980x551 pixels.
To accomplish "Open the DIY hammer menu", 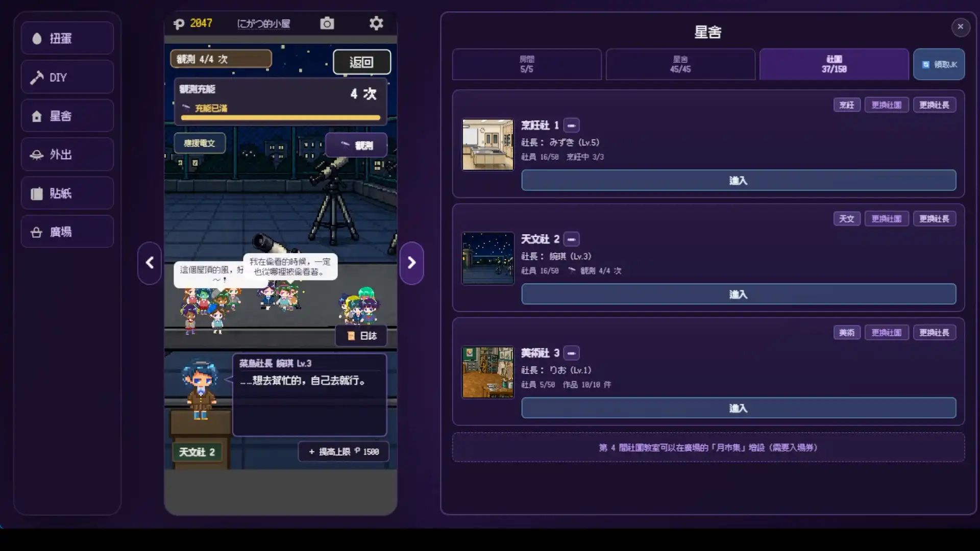I will coord(67,77).
